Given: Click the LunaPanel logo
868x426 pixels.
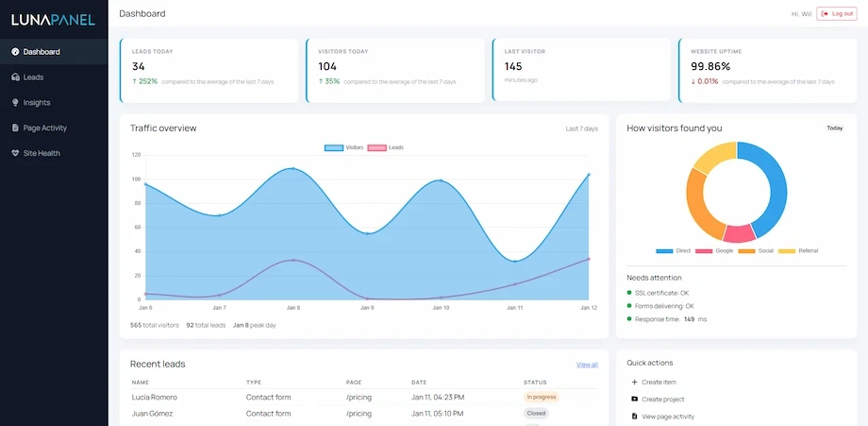Looking at the screenshot, I should 53,20.
